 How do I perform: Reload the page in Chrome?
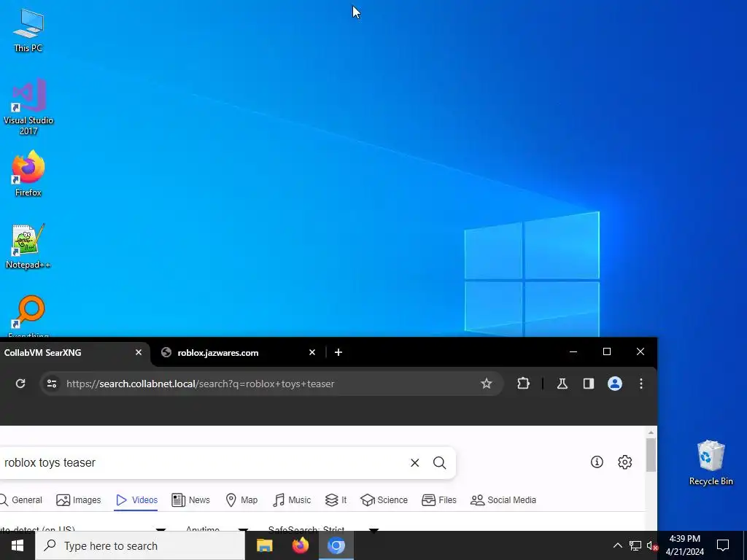pyautogui.click(x=20, y=384)
